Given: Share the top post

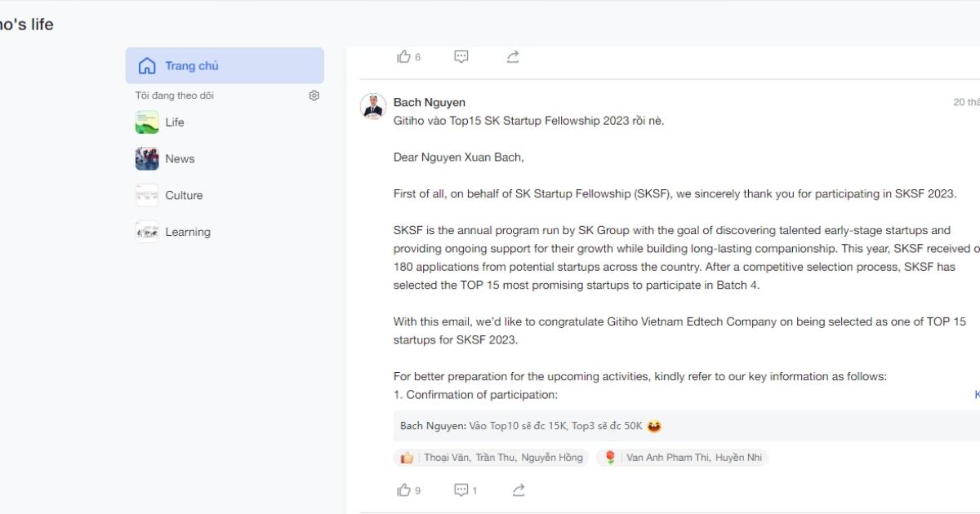Looking at the screenshot, I should (513, 57).
